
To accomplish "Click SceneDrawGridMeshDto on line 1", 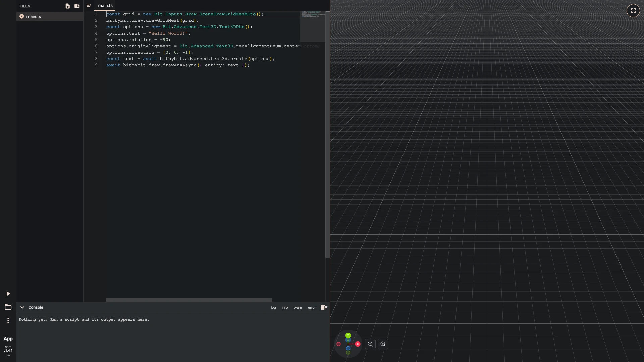I will pyautogui.click(x=227, y=14).
